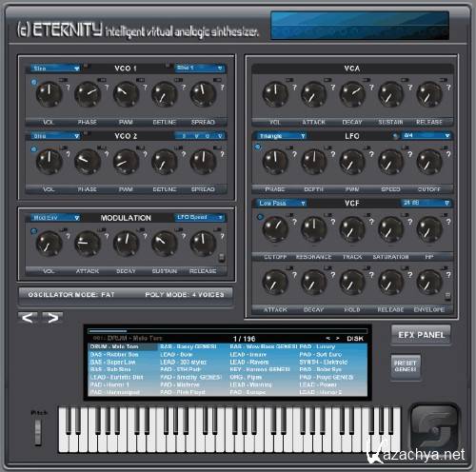The height and width of the screenshot is (472, 476).
Task: Open the VCF 24 dB slope dropdown
Action: (426, 203)
